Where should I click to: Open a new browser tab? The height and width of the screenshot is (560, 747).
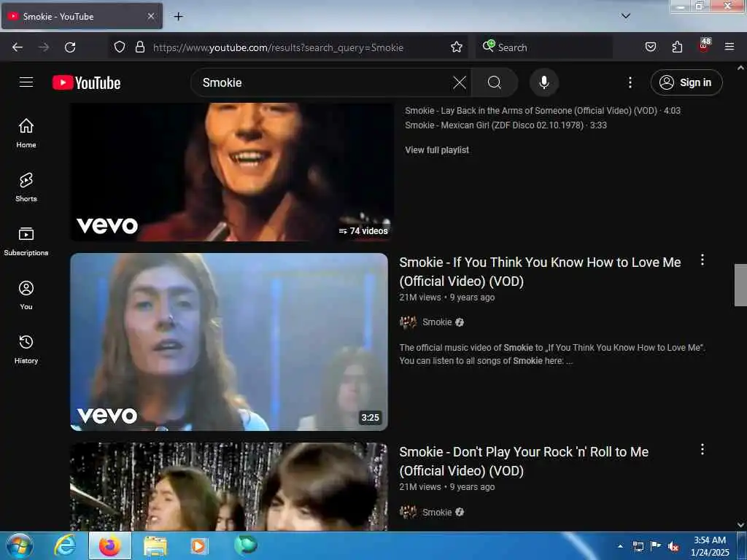pyautogui.click(x=178, y=17)
